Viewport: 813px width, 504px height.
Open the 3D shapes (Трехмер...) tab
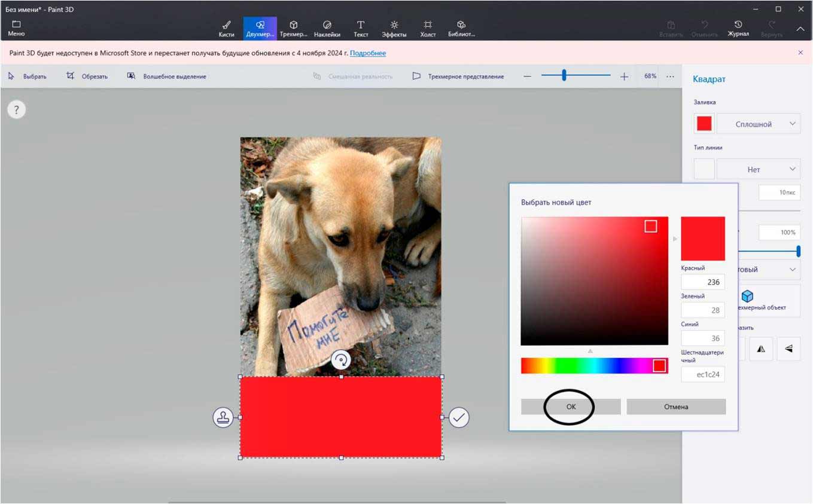coord(294,29)
